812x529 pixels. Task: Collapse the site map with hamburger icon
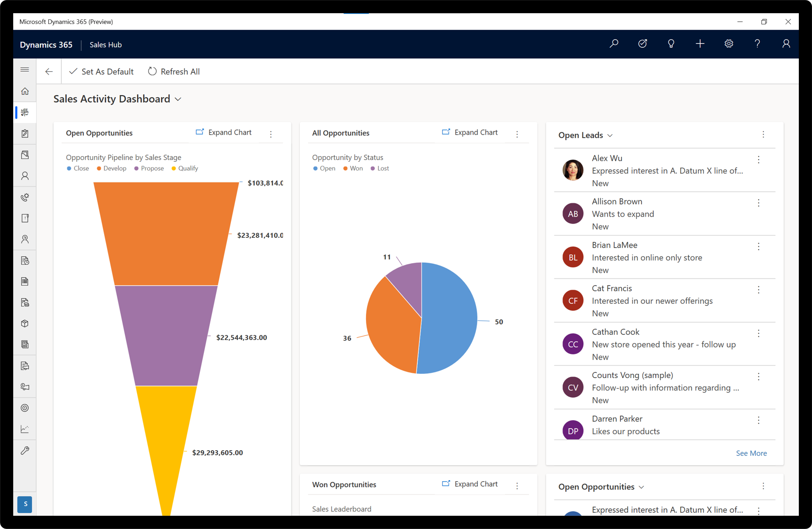pos(24,69)
